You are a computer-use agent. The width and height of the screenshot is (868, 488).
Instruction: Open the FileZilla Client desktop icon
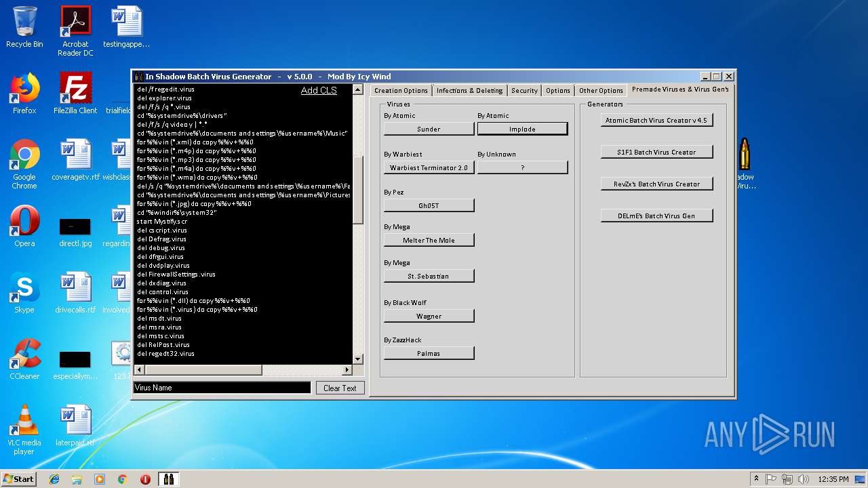tap(75, 94)
